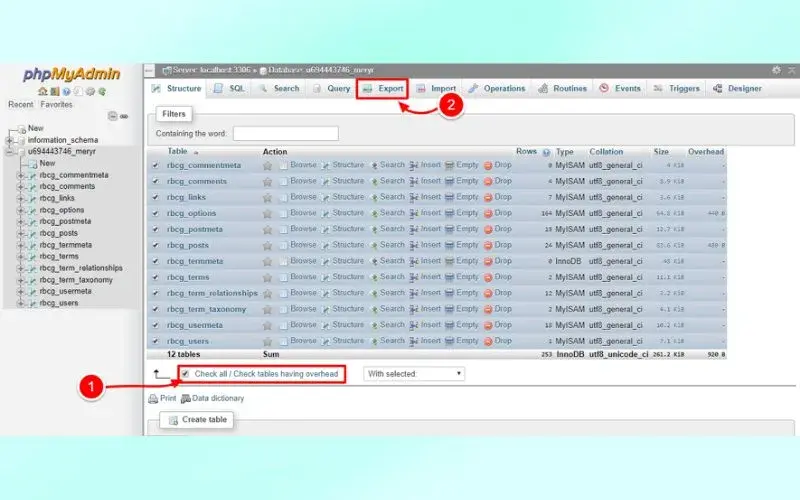Image resolution: width=800 pixels, height=500 pixels.
Task: Uncheck the rbcg_links row checkbox
Action: (156, 197)
